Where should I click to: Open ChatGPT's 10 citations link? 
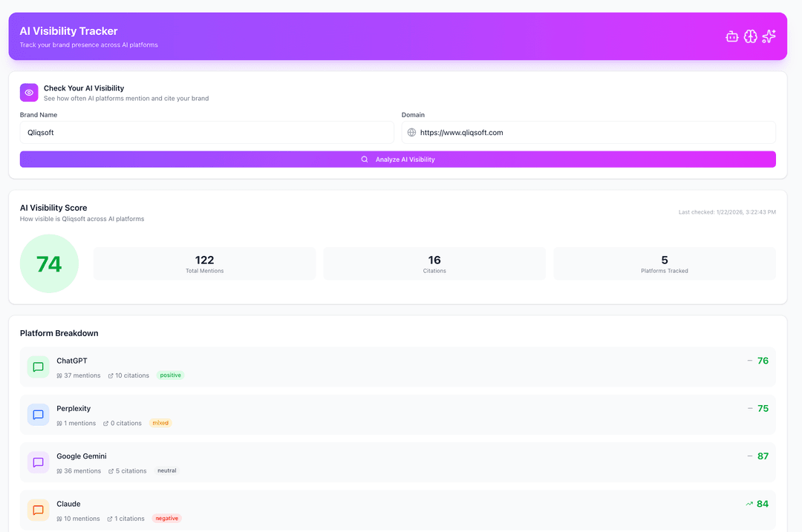(x=128, y=375)
